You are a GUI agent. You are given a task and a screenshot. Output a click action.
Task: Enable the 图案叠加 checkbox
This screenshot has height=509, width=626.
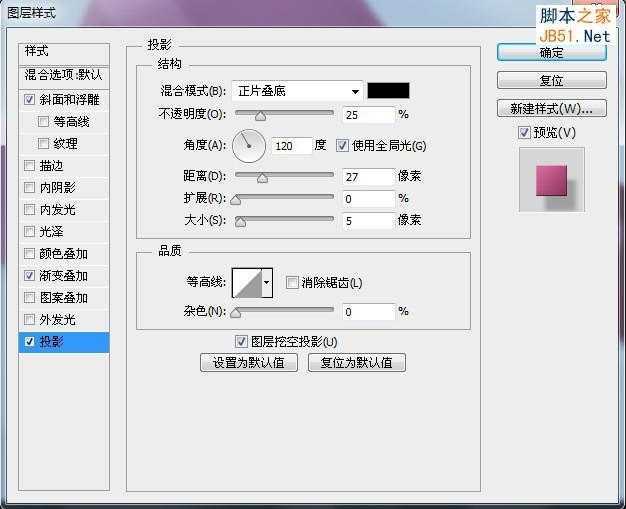[30, 297]
